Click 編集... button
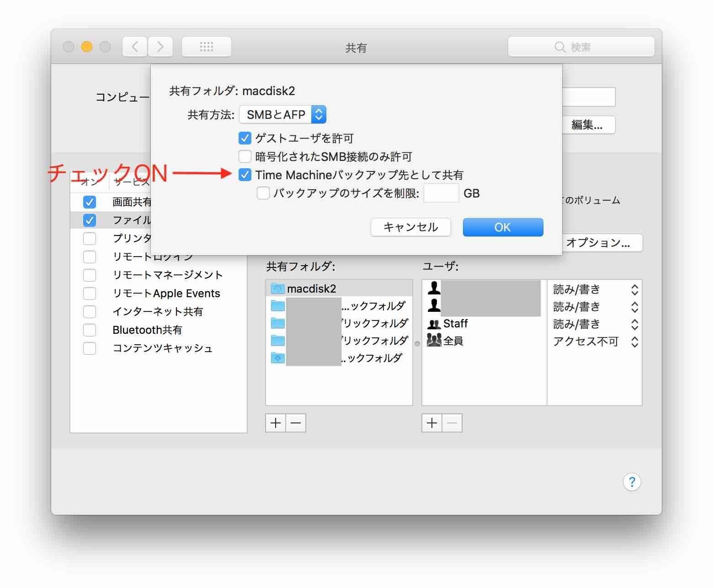713x588 pixels. (x=588, y=125)
